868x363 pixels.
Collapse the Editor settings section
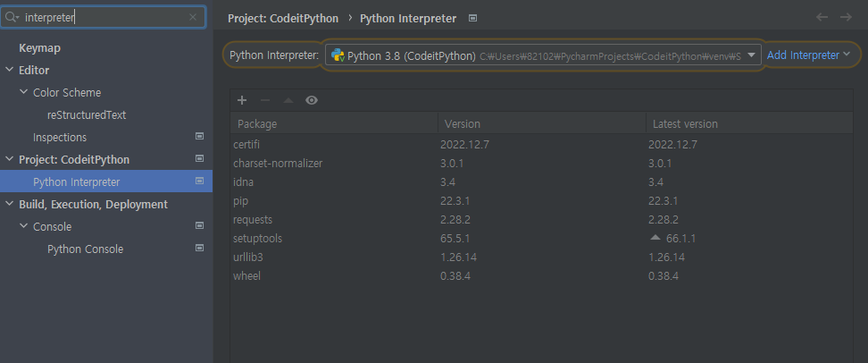10,70
